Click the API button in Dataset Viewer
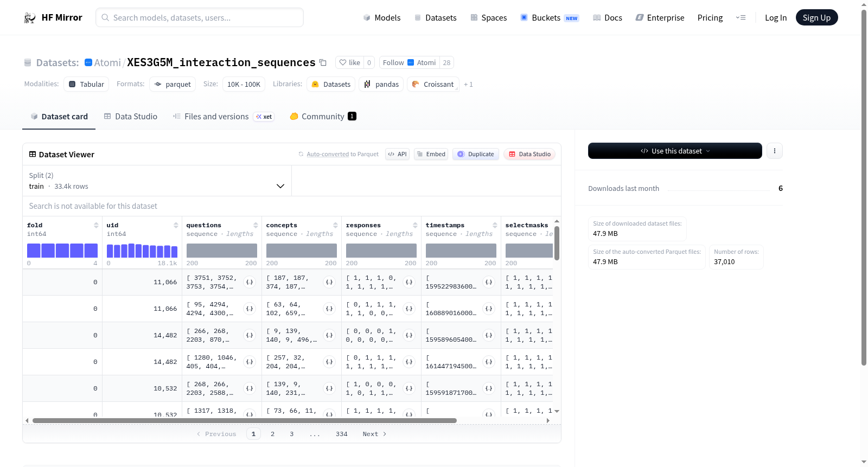The width and height of the screenshot is (868, 467). coord(397,154)
